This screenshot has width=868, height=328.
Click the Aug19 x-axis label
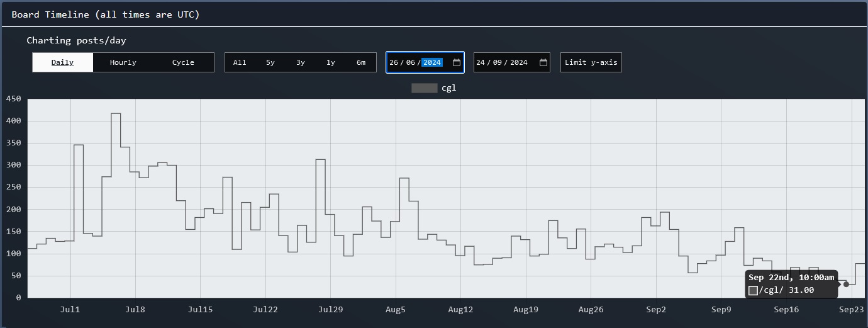(x=526, y=309)
